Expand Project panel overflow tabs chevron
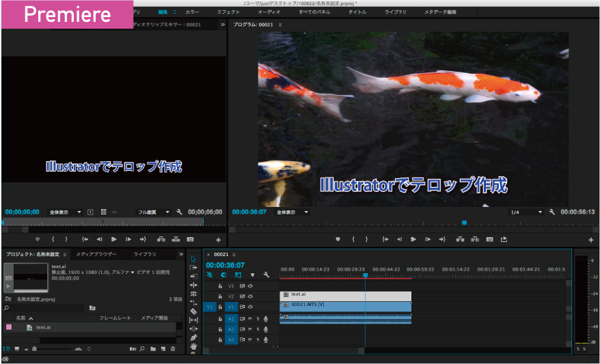Viewport: 600px width, 364px height. [181, 254]
